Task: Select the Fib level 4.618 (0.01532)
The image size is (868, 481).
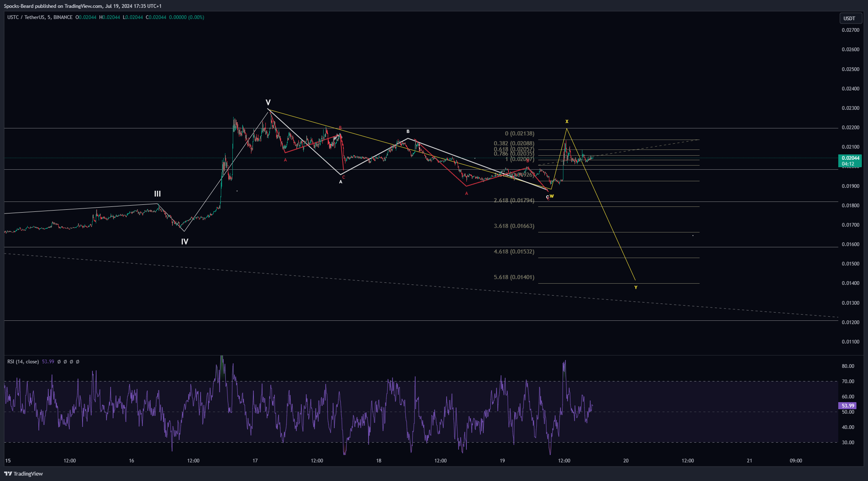Action: [x=514, y=252]
